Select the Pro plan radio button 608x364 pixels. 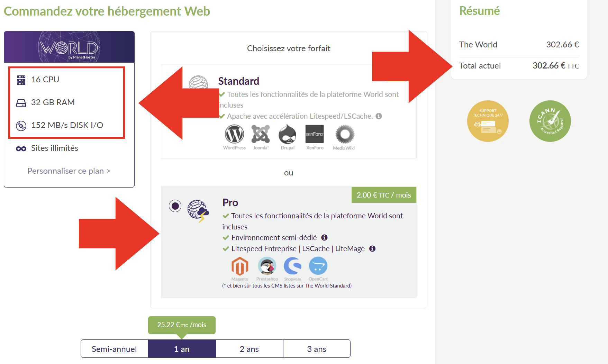coord(175,206)
